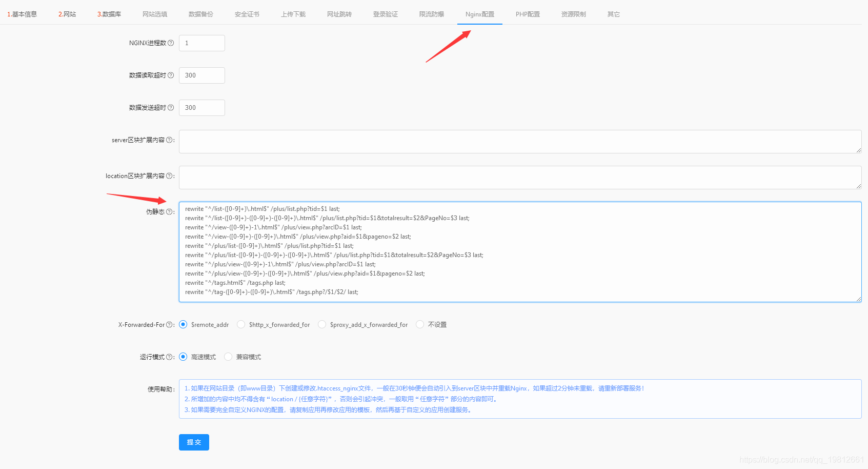Select Nginx配置 tab

tap(480, 14)
